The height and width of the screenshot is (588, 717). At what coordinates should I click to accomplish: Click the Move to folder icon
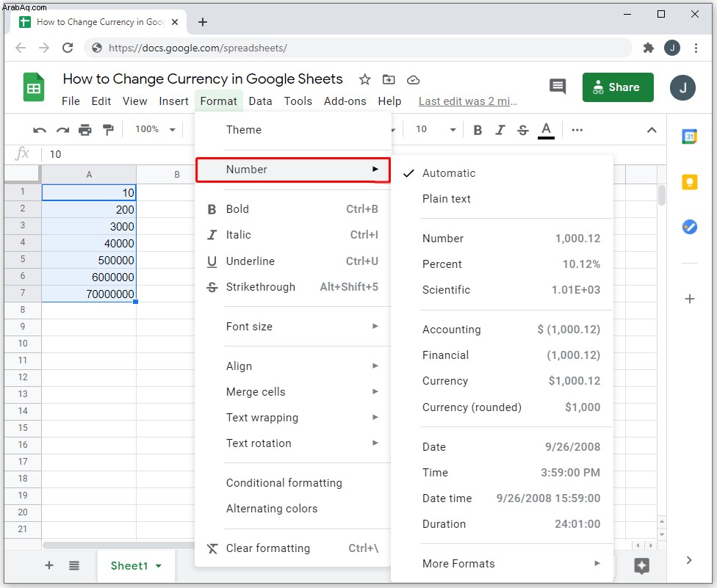click(x=389, y=79)
